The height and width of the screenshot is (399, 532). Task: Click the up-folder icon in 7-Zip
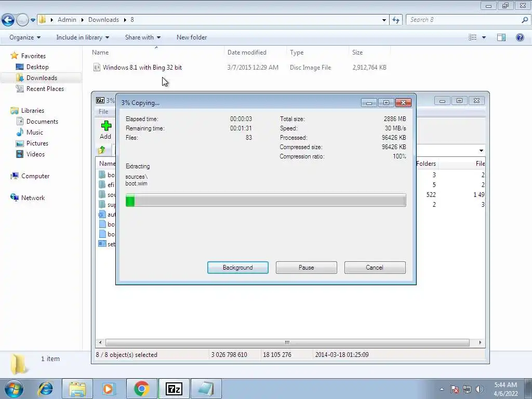tap(102, 150)
